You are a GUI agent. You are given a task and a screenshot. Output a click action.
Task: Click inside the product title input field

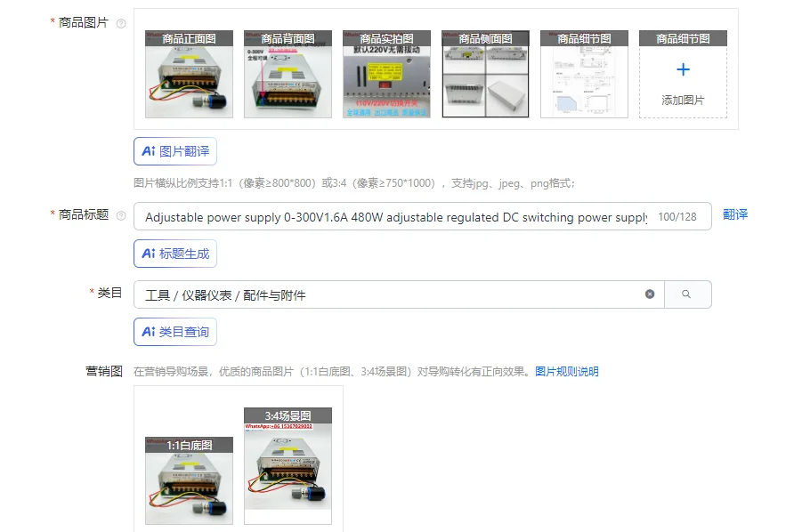click(401, 216)
